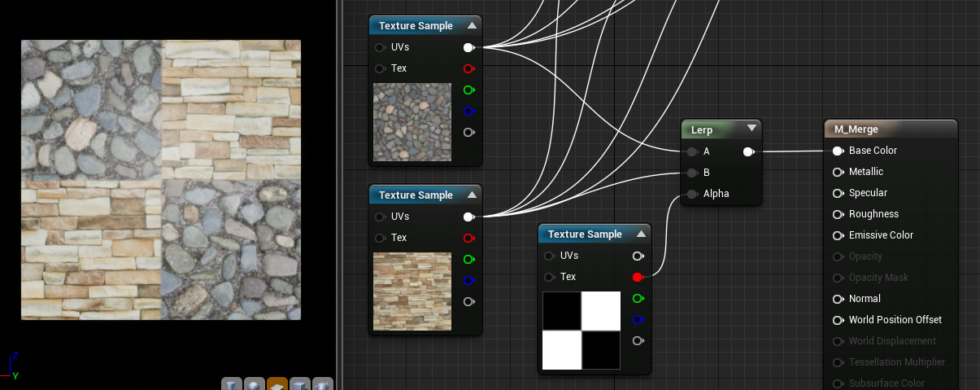Click the Lerp node A input pin
Viewport: 980px width, 390px height.
(692, 151)
